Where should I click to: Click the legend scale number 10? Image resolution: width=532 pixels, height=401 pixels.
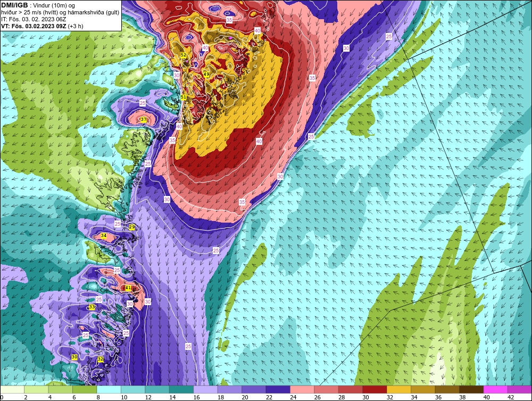coord(124,397)
